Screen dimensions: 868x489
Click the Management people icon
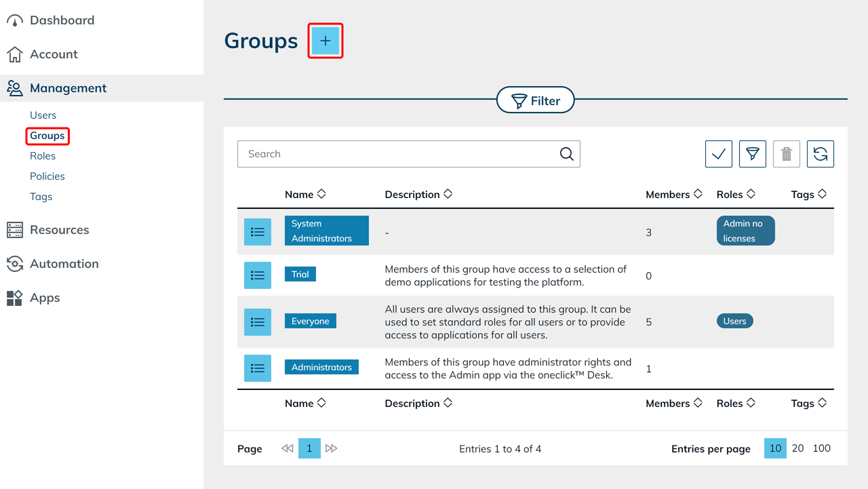(x=15, y=88)
